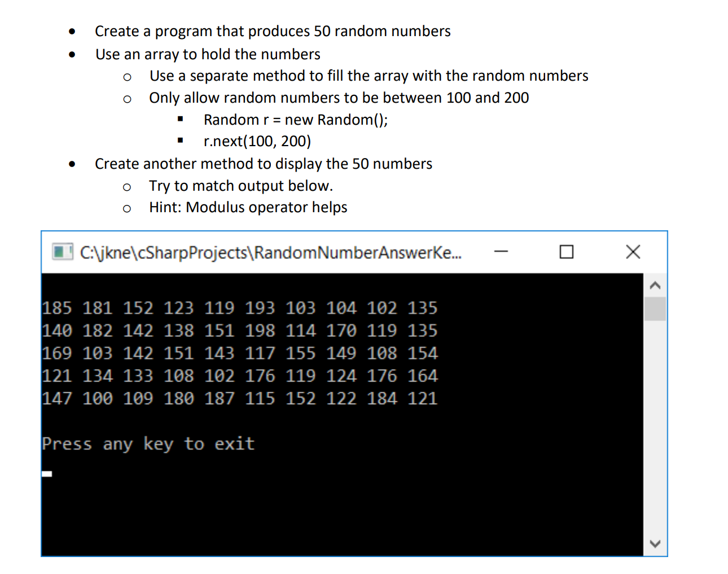Click the scrollbar thumb on the right edge
Image resolution: width=728 pixels, height=574 pixels.
pyautogui.click(x=655, y=310)
